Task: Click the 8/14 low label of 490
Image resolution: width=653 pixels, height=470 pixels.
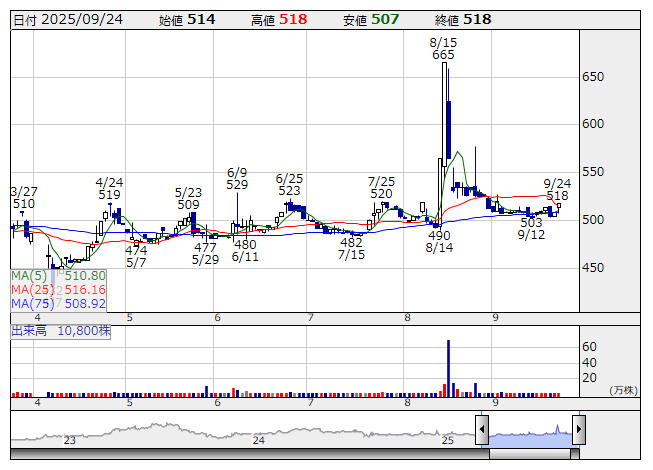Action: (439, 241)
